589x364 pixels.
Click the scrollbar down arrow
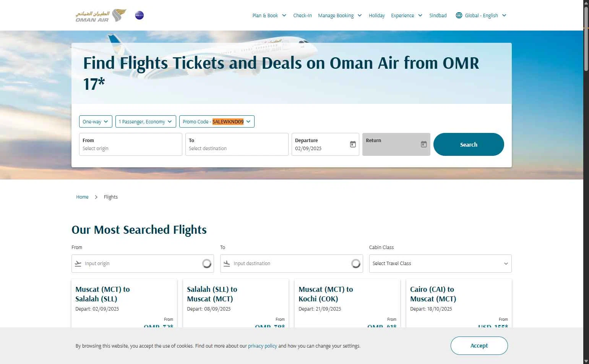coord(586,361)
